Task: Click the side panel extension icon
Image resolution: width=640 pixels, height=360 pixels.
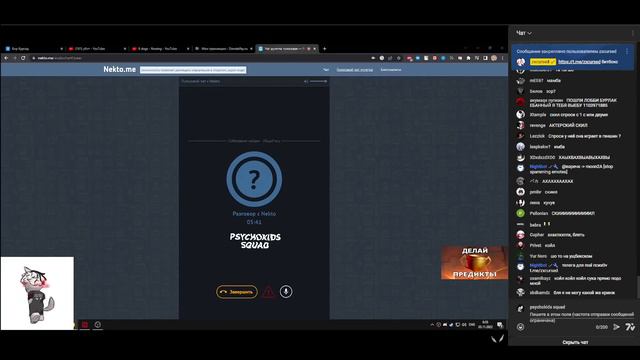Action: 485,58
